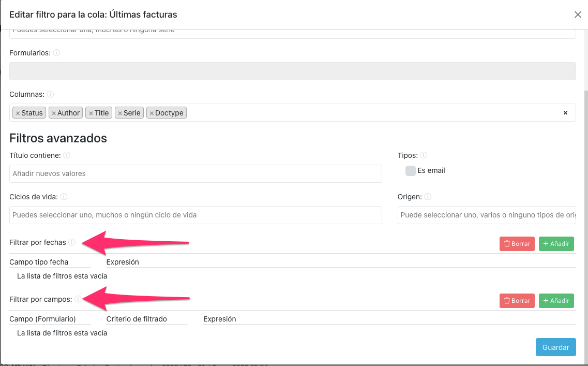Image resolution: width=588 pixels, height=366 pixels.
Task: Remove the Serie column tag
Action: [x=120, y=113]
